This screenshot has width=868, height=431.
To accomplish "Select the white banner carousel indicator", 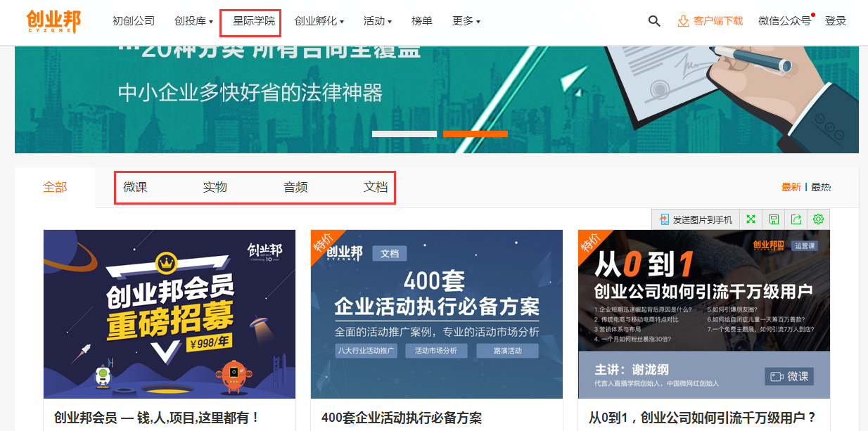I will click(x=404, y=134).
